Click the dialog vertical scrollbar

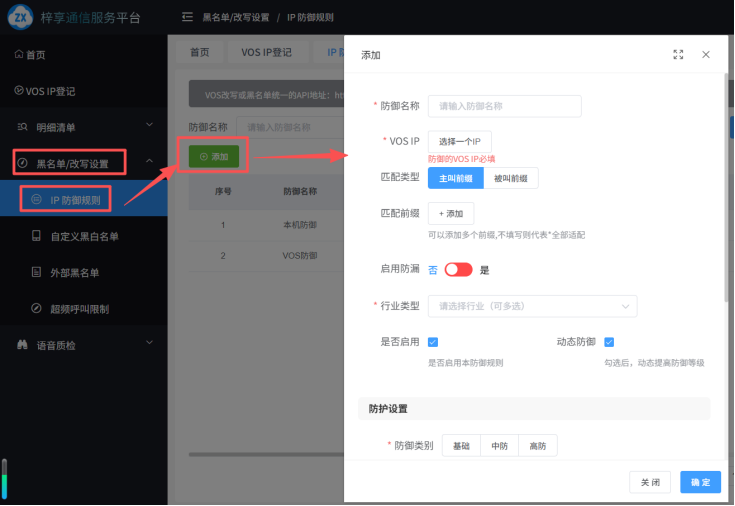click(x=727, y=188)
